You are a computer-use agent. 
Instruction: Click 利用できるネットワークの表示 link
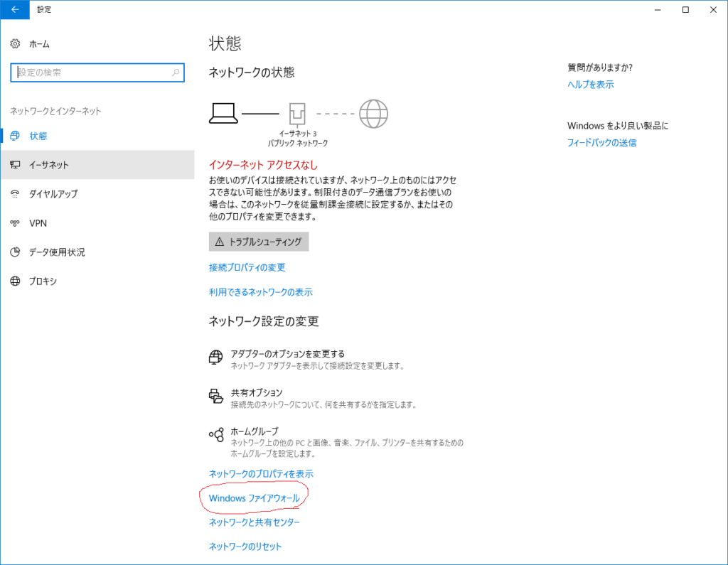point(260,292)
